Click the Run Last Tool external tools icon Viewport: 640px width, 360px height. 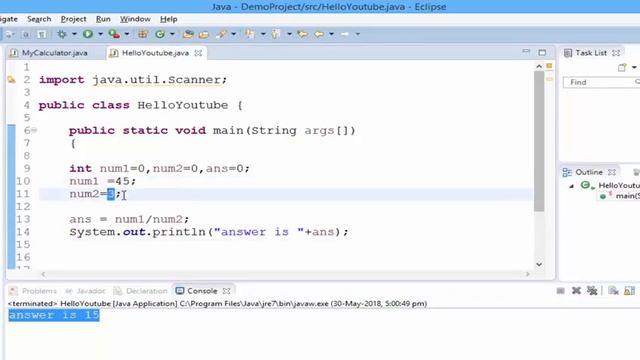114,34
